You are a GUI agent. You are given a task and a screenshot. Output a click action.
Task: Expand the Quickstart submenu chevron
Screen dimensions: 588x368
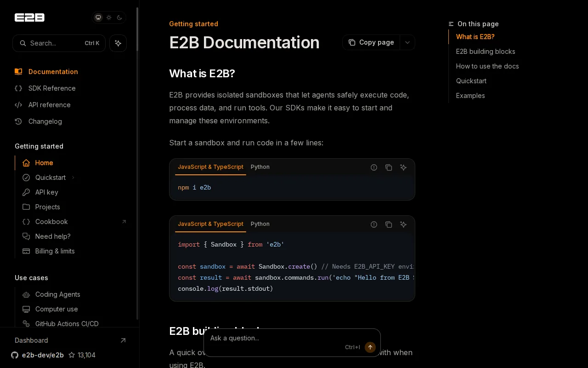(73, 178)
